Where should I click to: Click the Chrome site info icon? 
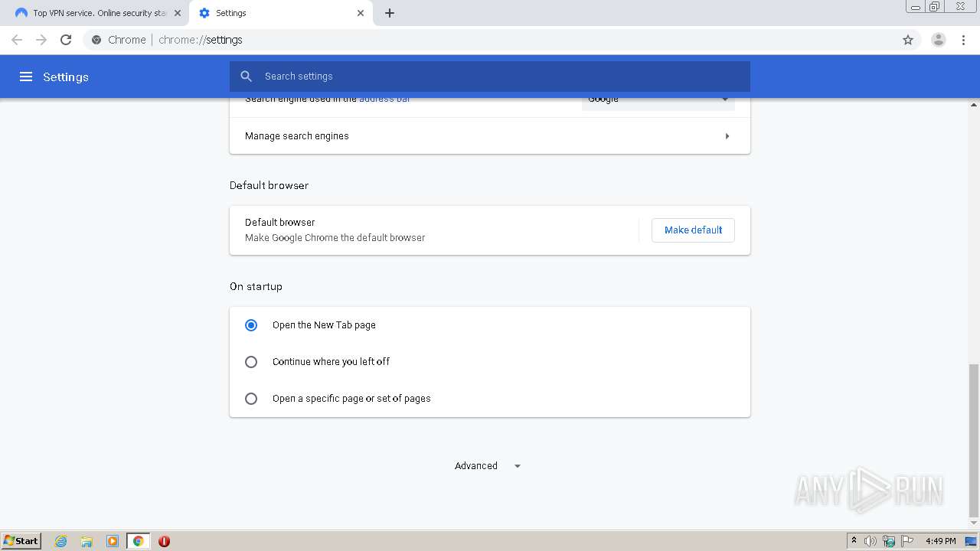coord(96,40)
